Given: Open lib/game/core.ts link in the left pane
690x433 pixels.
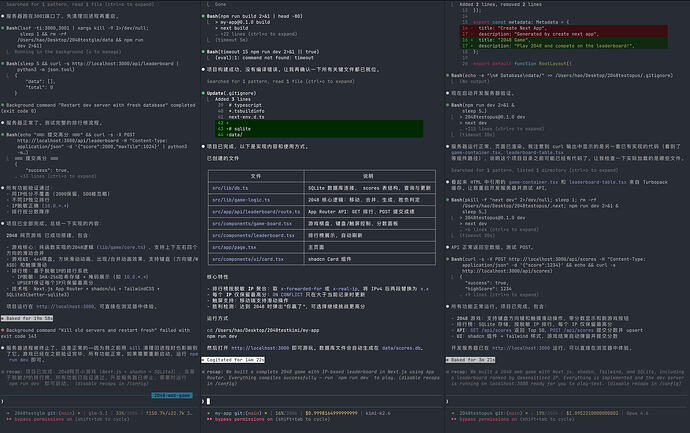Looking at the screenshot, I should (121, 247).
